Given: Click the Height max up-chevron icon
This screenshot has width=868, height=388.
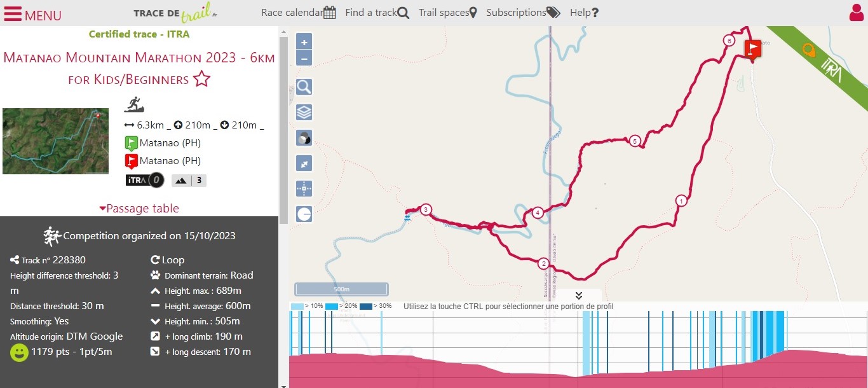Looking at the screenshot, I should (x=155, y=291).
